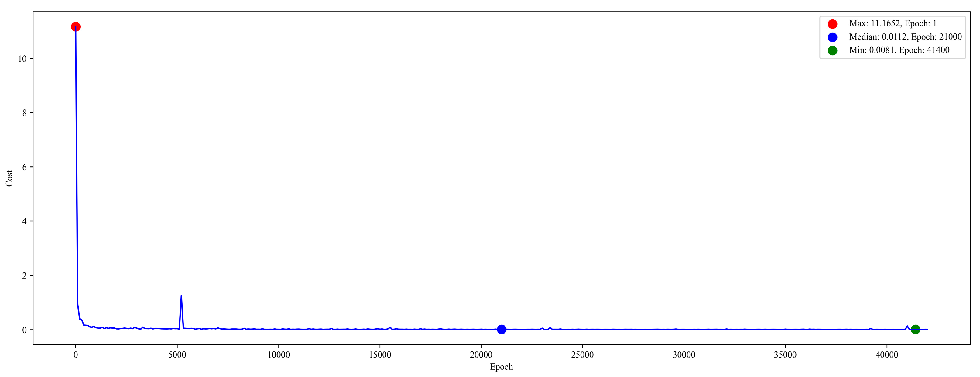Image resolution: width=980 pixels, height=377 pixels.
Task: Click the 'Cost' y-axis label
Action: [9, 178]
